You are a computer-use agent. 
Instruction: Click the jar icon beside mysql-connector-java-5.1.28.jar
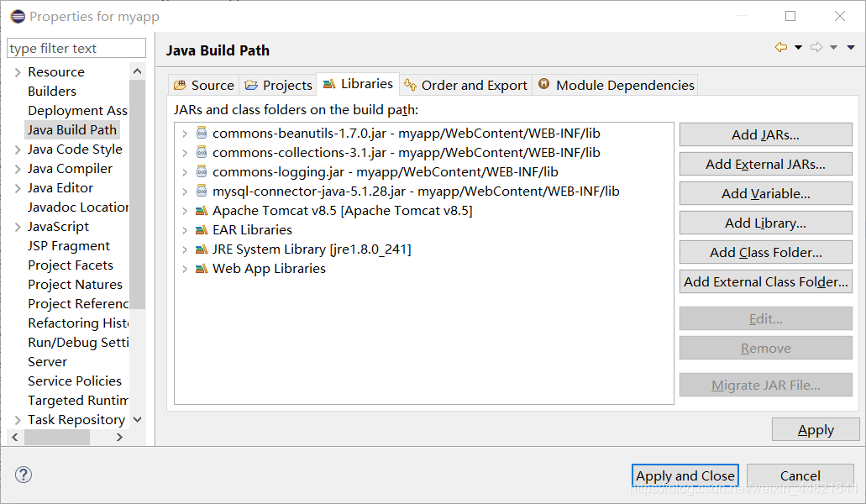pos(202,191)
